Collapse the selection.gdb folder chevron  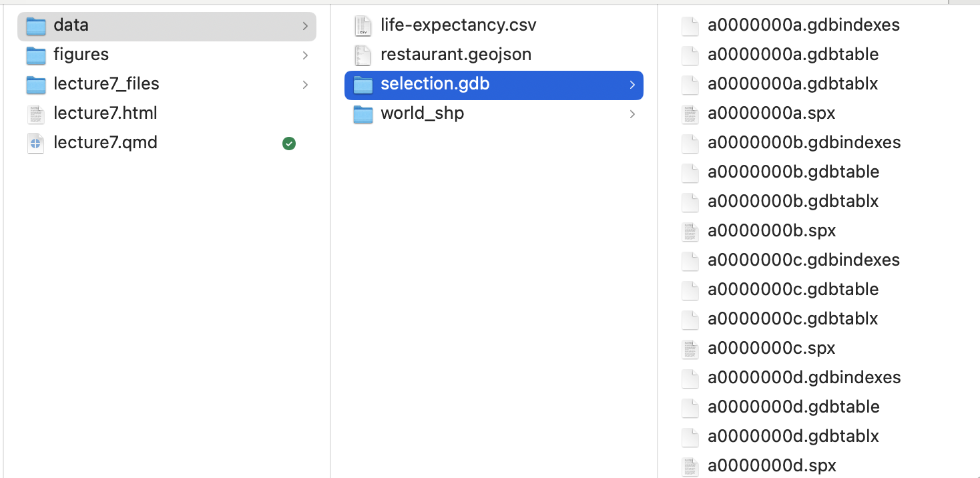click(632, 85)
